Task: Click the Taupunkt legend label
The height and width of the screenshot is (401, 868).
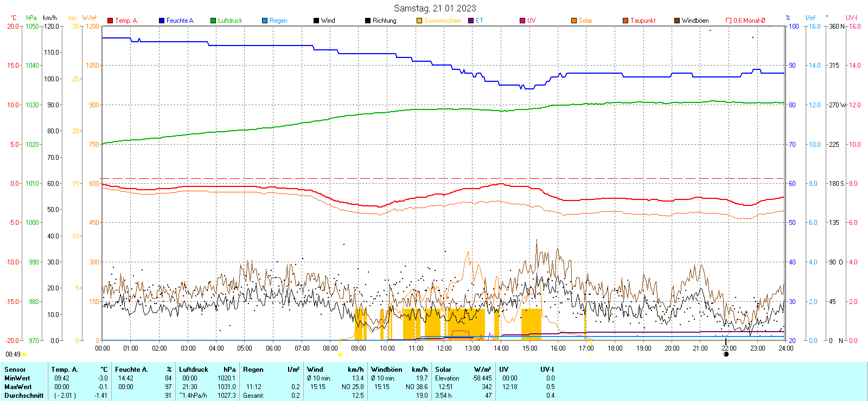Action: (x=643, y=21)
